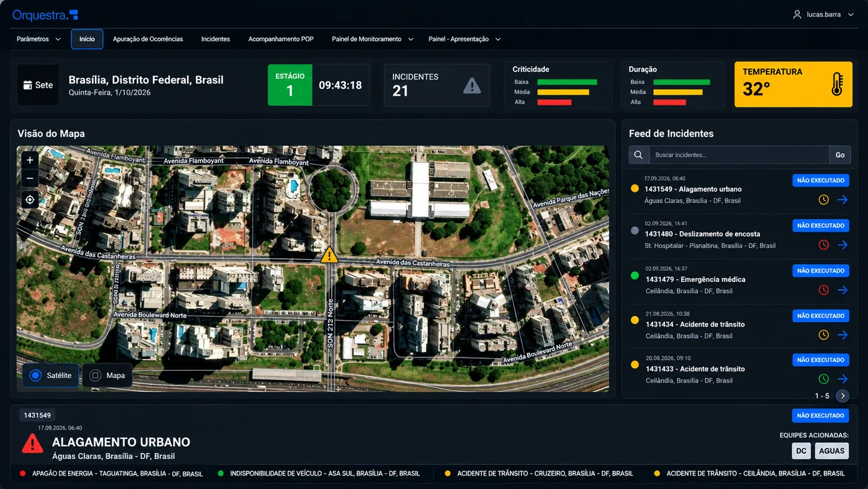Switch map view to Satélite
This screenshot has height=489, width=868.
click(x=51, y=375)
